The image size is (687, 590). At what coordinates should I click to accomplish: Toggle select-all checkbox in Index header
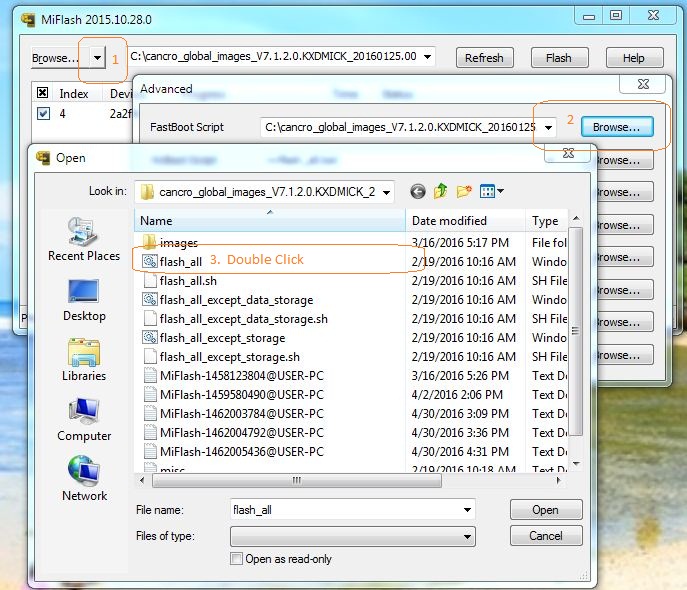pos(42,93)
